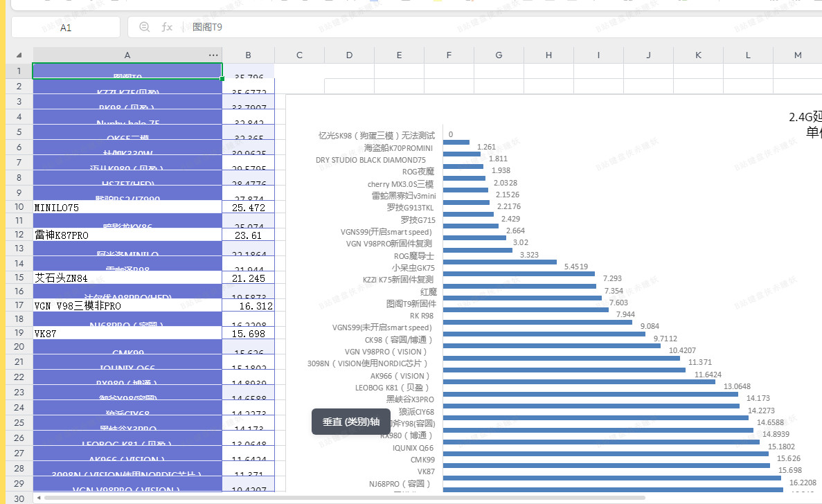
Task: Click chart axis label 罗技G913TKL
Action: point(410,208)
